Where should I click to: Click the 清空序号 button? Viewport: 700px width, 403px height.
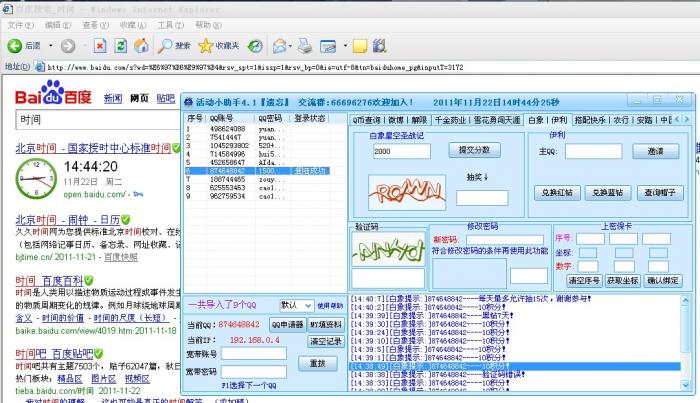click(x=584, y=280)
